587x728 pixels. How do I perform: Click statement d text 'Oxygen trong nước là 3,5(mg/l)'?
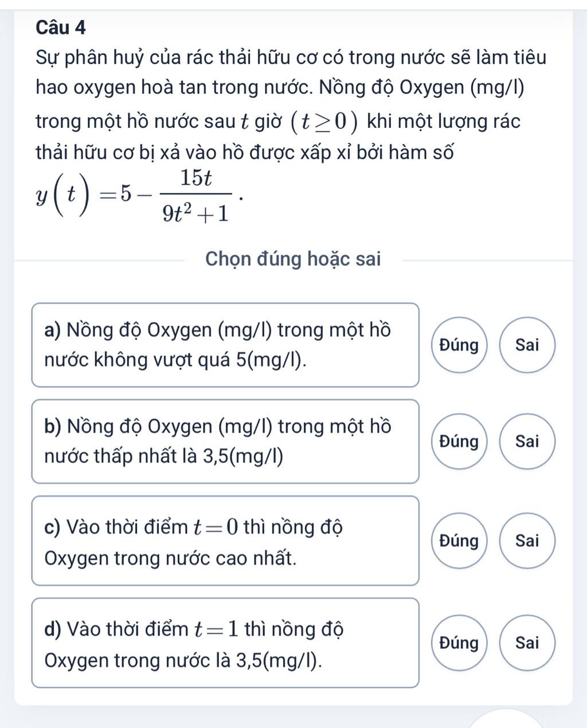(x=183, y=660)
